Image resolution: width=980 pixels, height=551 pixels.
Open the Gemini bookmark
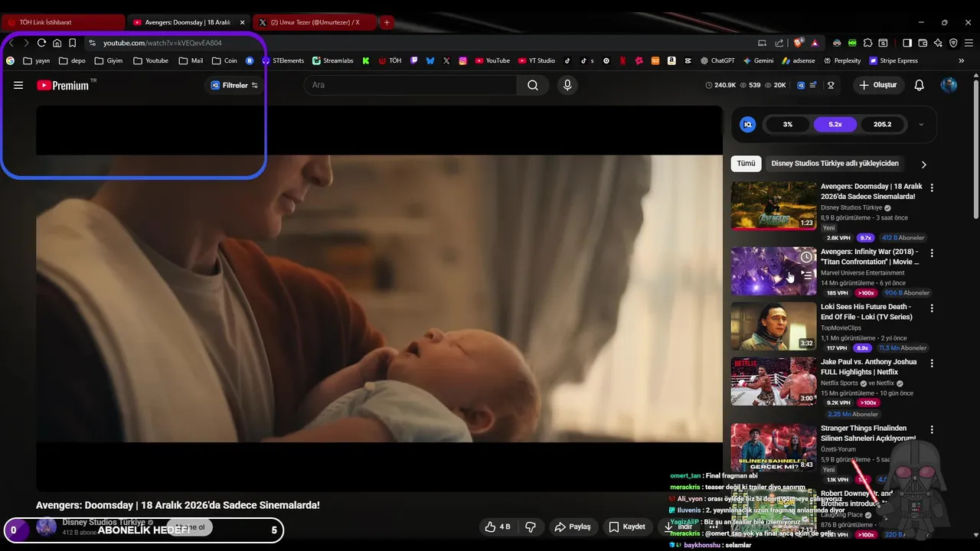point(758,60)
